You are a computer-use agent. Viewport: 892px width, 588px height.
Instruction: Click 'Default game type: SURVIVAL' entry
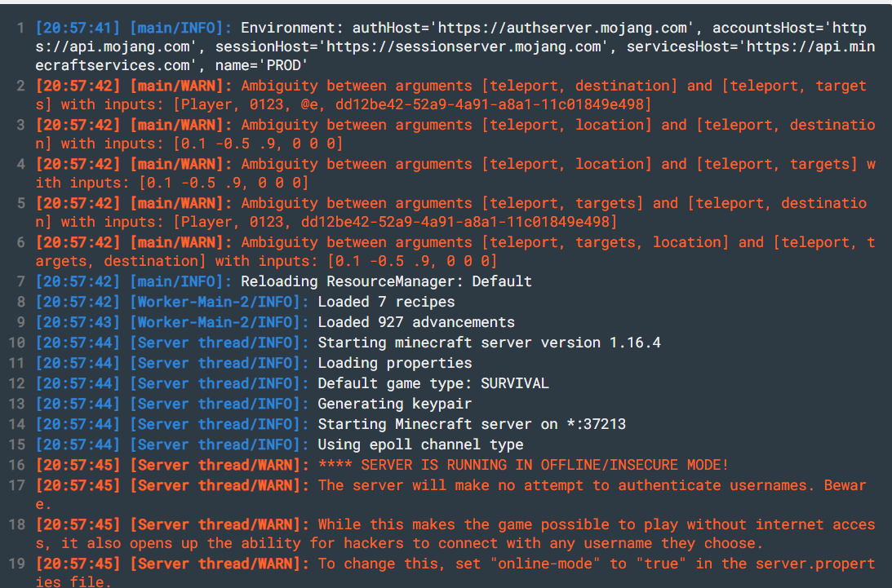[x=433, y=384]
